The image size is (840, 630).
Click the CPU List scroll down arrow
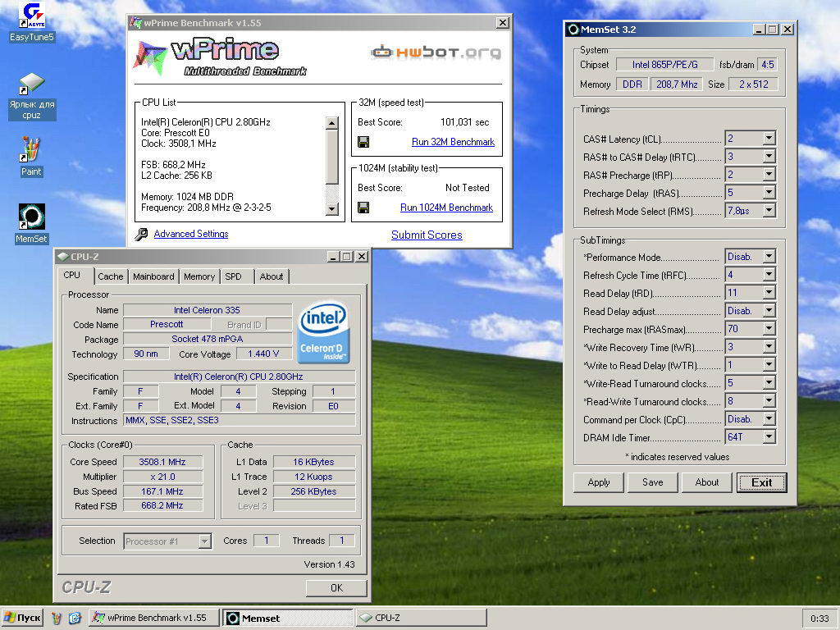click(x=332, y=209)
